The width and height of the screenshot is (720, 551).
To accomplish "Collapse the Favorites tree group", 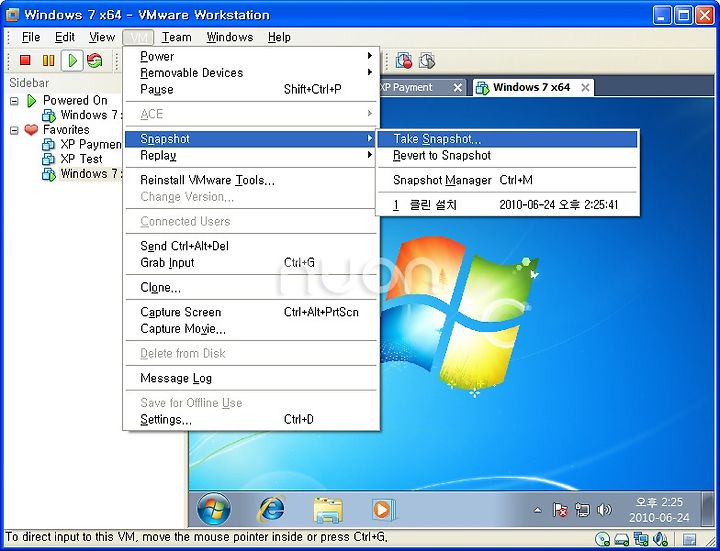I will coord(15,130).
